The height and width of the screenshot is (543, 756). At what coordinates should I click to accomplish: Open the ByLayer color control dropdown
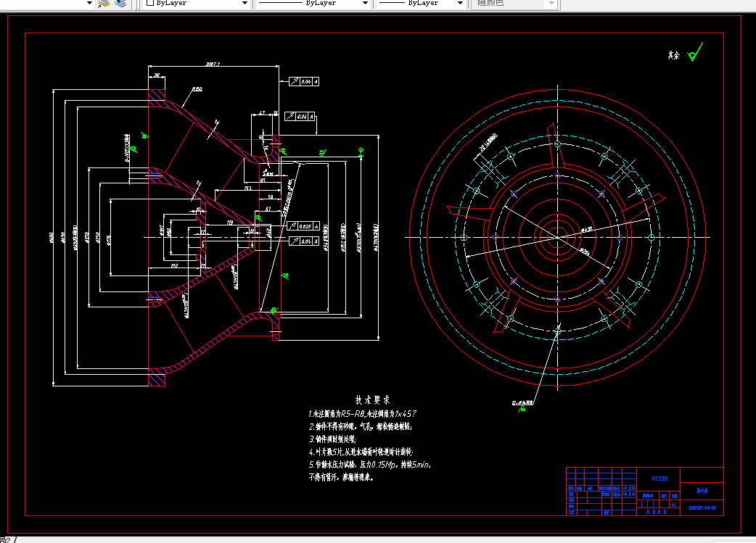(x=197, y=4)
